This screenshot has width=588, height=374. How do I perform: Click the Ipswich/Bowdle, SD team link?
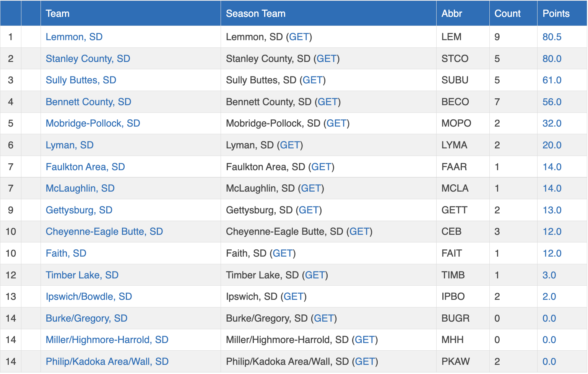click(x=89, y=296)
